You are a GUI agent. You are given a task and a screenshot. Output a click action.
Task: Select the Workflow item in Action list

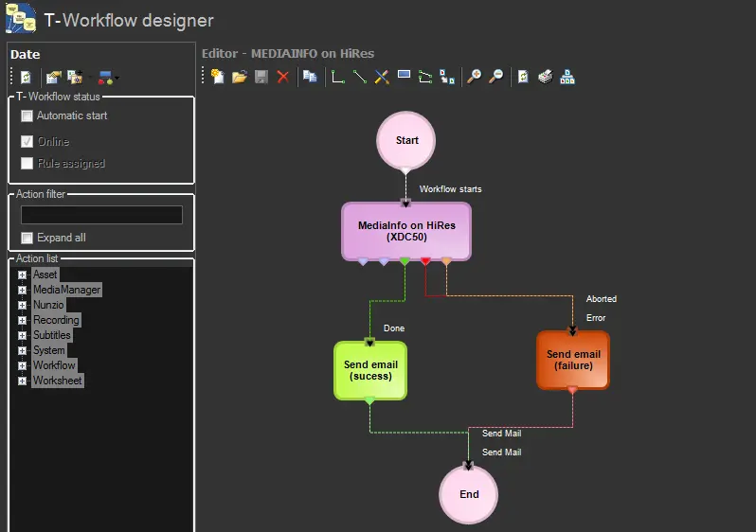click(54, 365)
